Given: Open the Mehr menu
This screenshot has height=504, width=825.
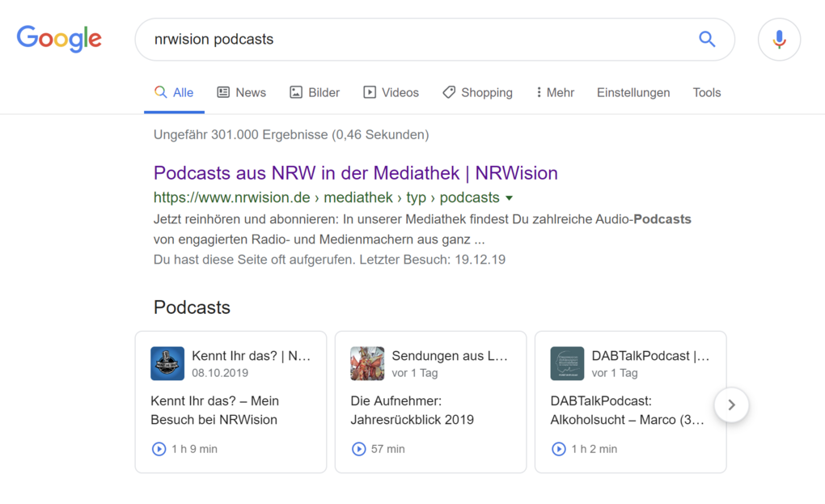Looking at the screenshot, I should pyautogui.click(x=555, y=92).
